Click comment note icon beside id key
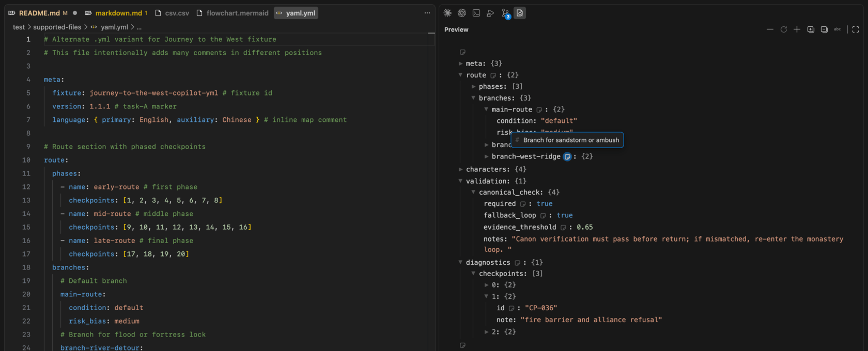The height and width of the screenshot is (351, 868). 511,308
